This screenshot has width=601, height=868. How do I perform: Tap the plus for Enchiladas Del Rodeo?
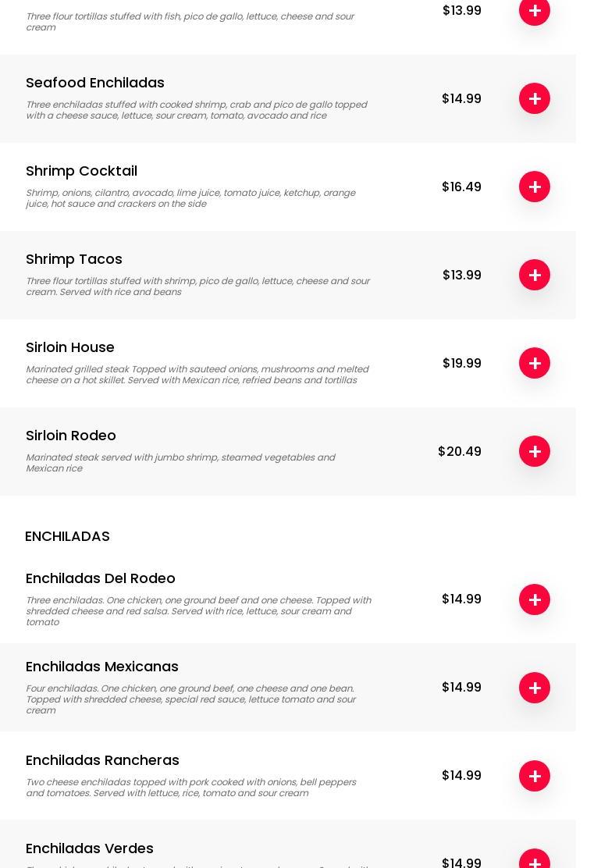tap(535, 599)
